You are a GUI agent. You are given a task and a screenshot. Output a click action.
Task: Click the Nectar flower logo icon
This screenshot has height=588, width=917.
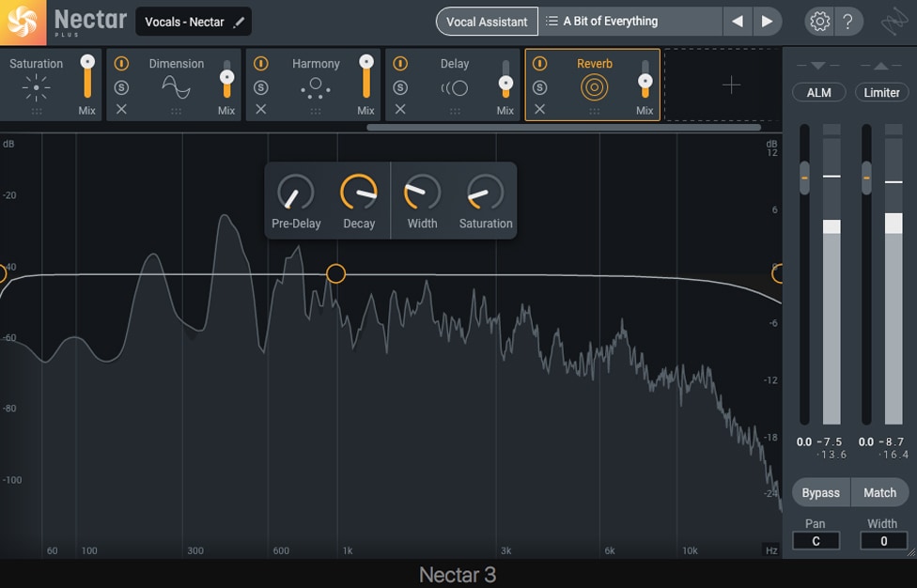click(23, 23)
